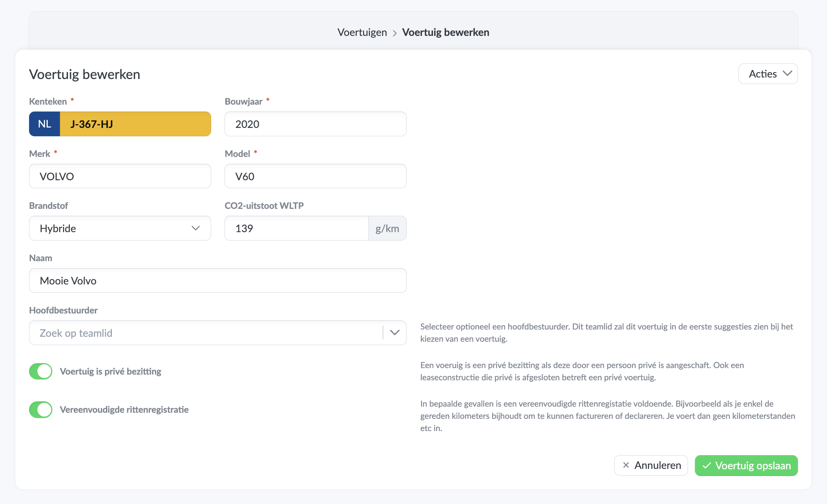Click the chevron on the Brandstof selector

(x=196, y=228)
